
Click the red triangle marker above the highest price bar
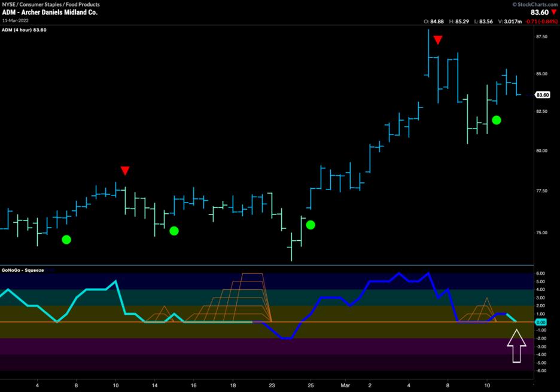438,40
